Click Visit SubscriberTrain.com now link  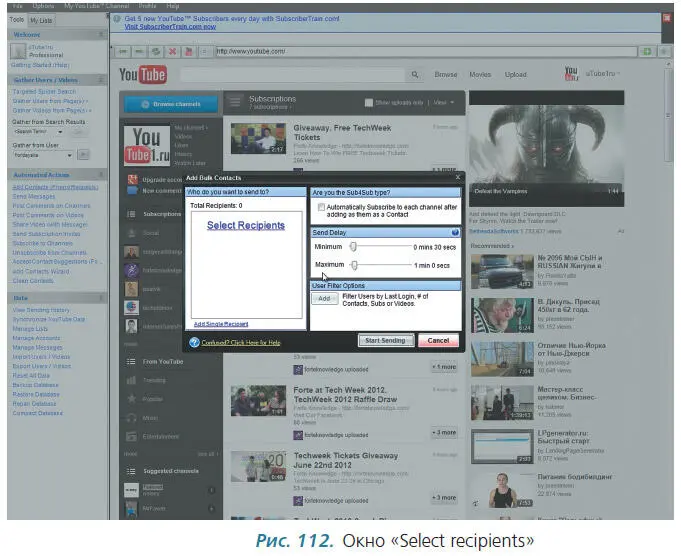[170, 26]
